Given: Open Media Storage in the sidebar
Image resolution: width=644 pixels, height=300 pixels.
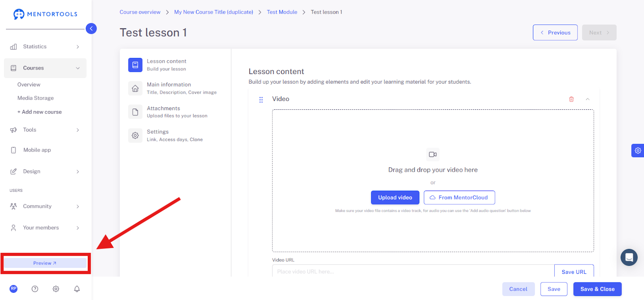Looking at the screenshot, I should coord(35,98).
